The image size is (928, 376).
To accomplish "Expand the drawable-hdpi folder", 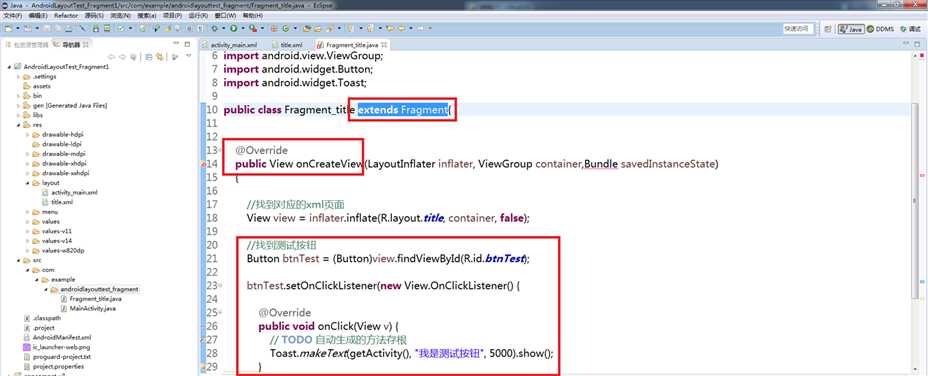I will click(27, 135).
